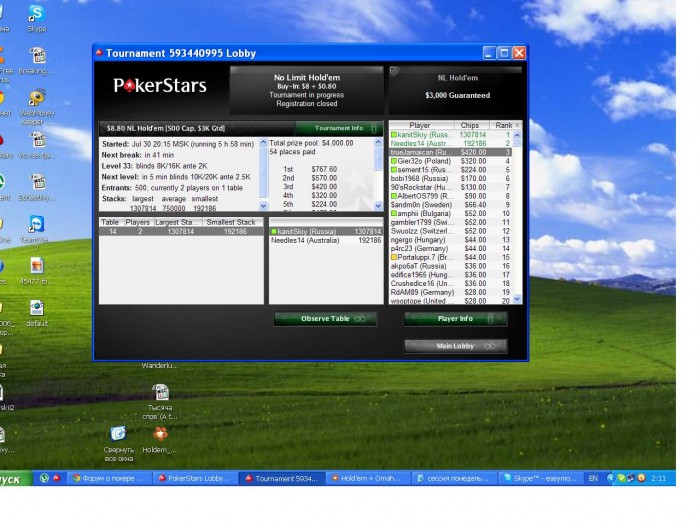Viewport: 700px width, 525px height.
Task: Select gambler1799 player row
Action: click(450, 222)
